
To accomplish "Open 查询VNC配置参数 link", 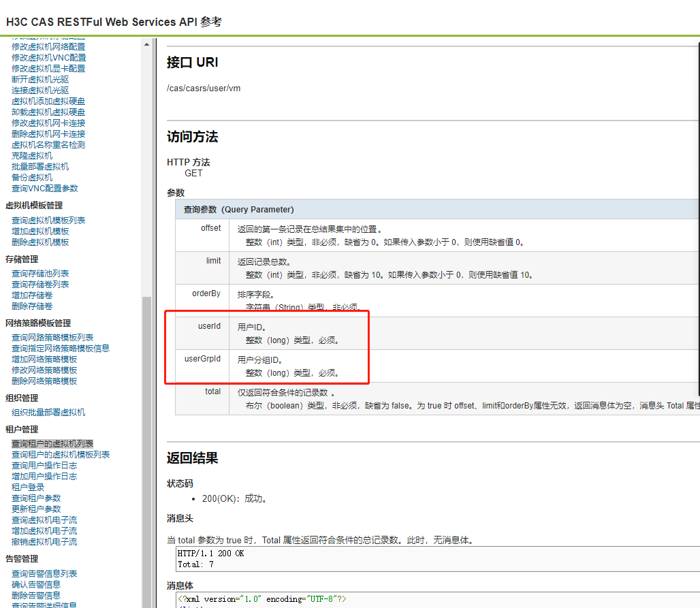I will pos(45,189).
